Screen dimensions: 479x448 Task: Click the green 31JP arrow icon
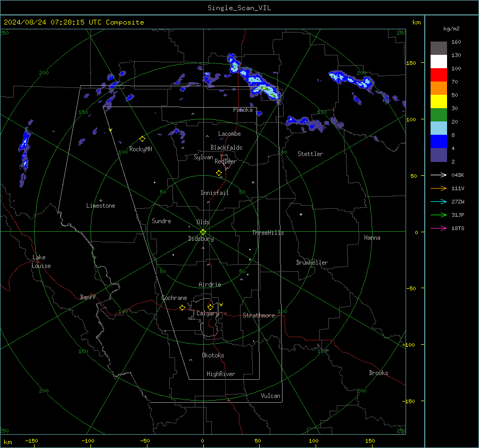pos(439,215)
